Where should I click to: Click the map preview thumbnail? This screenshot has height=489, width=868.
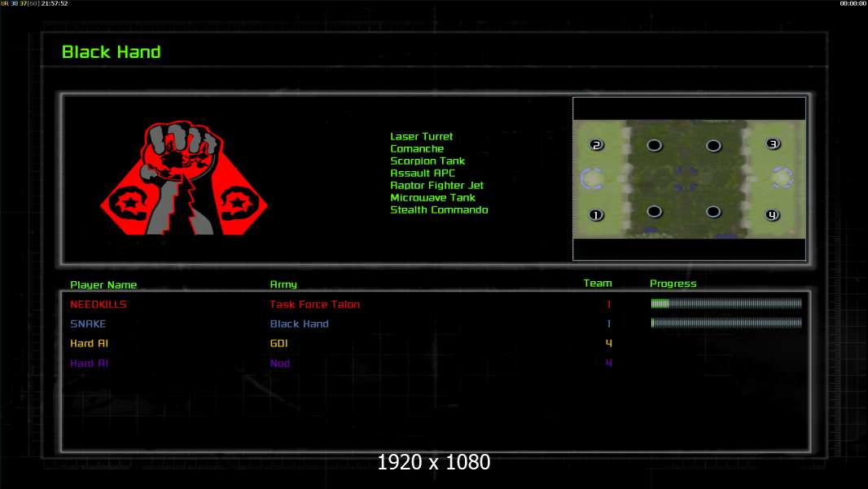point(689,178)
